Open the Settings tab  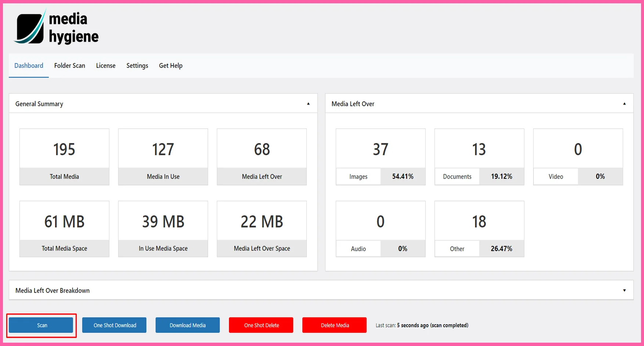pos(137,66)
